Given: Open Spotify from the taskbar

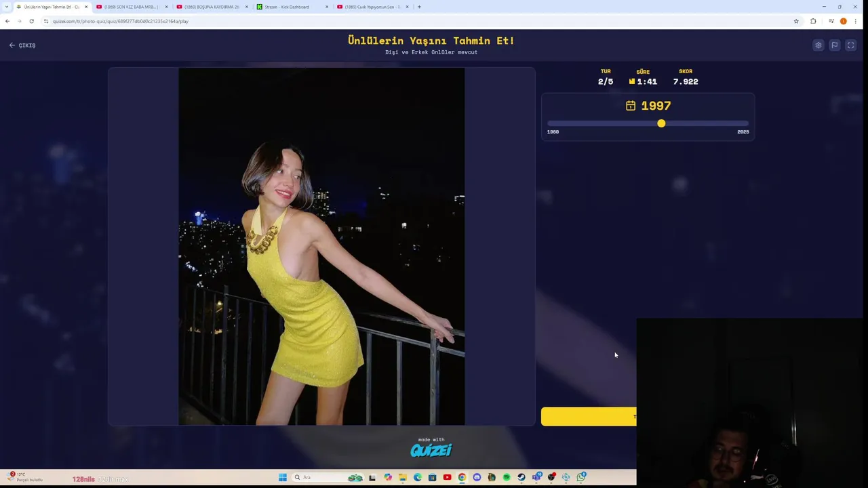Looking at the screenshot, I should pos(507,477).
